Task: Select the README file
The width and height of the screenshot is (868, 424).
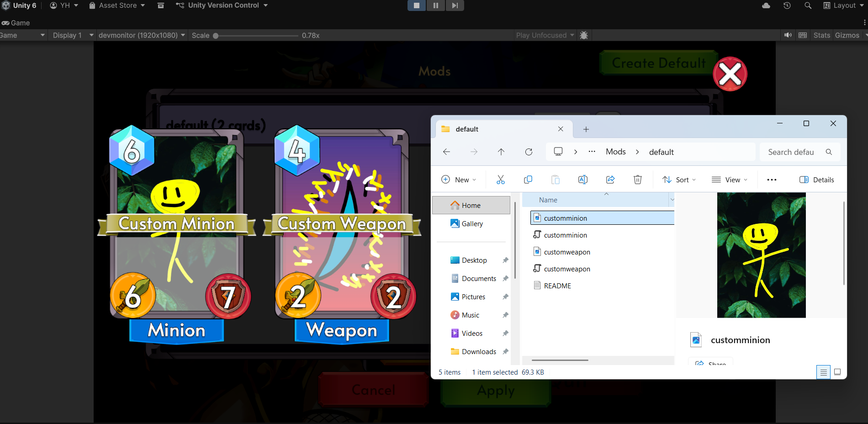Action: (x=602, y=286)
